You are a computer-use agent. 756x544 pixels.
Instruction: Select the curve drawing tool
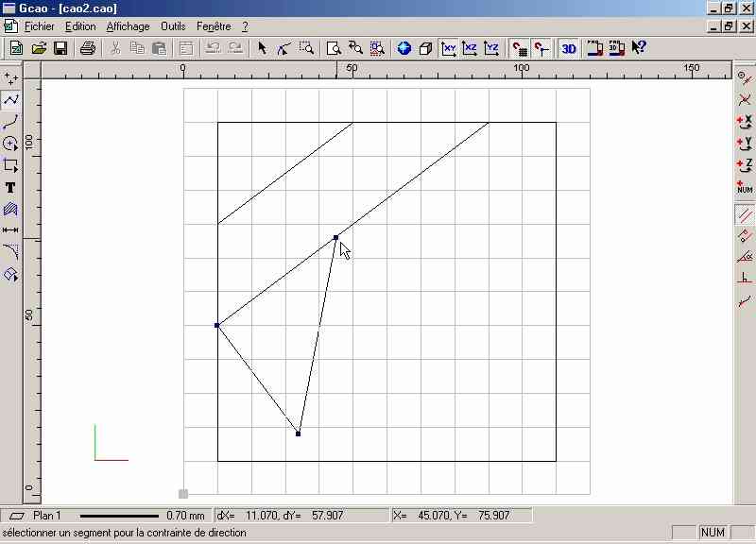point(10,122)
